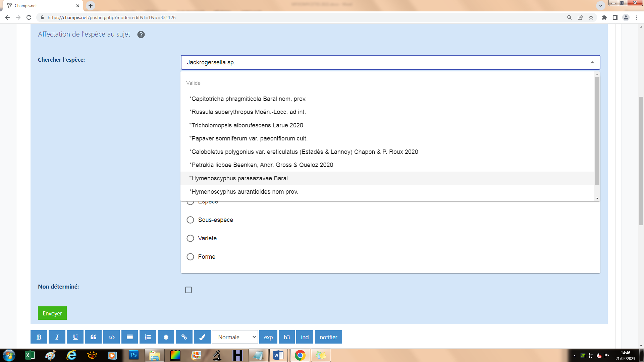Open the Normale font size dropdown
644x362 pixels.
235,337
